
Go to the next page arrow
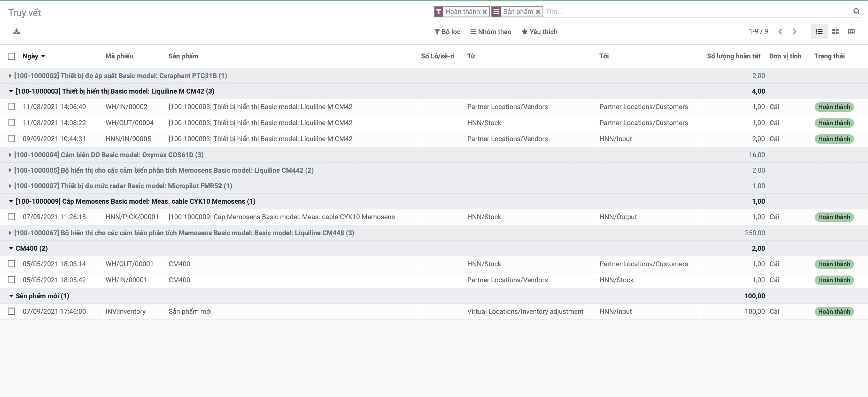tap(795, 32)
